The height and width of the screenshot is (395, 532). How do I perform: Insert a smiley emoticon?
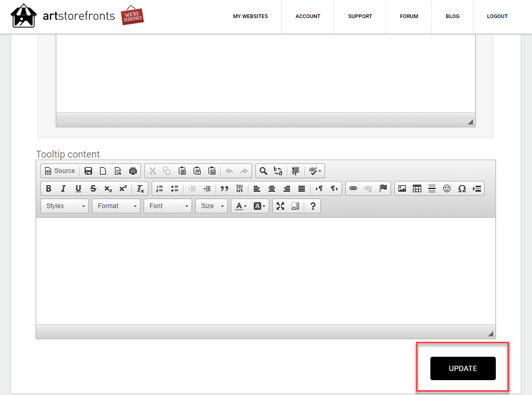447,188
